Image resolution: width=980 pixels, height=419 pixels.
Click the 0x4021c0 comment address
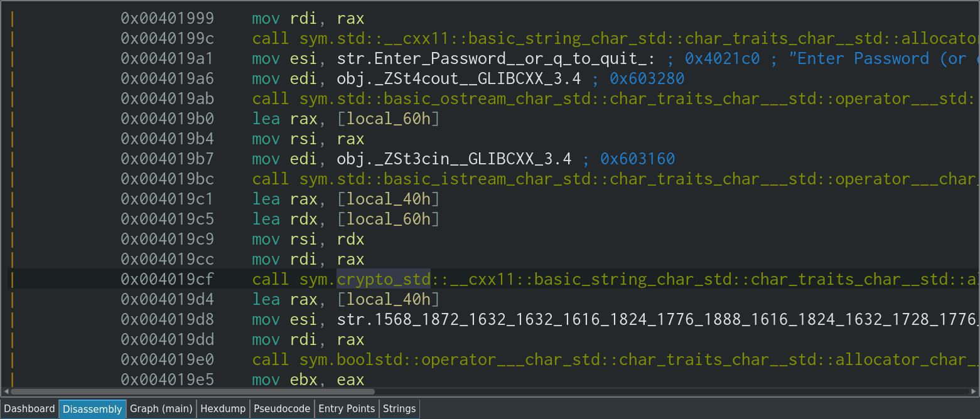coord(722,59)
